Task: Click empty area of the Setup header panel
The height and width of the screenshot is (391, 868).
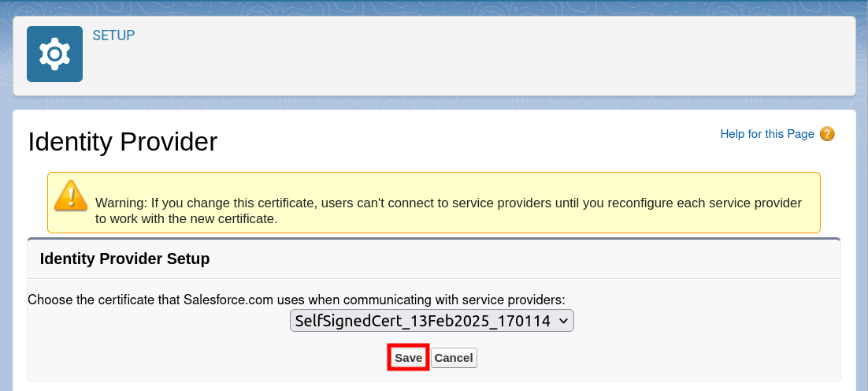Action: point(473,55)
